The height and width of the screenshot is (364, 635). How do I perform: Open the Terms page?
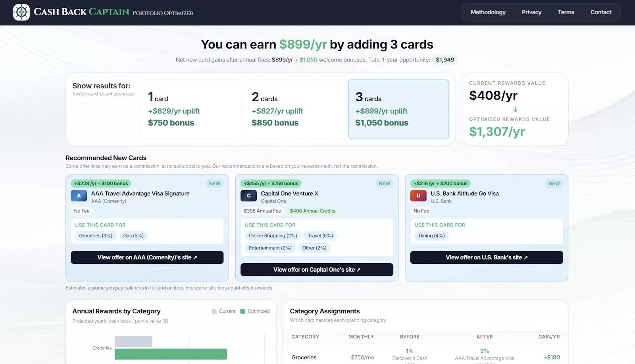[566, 12]
